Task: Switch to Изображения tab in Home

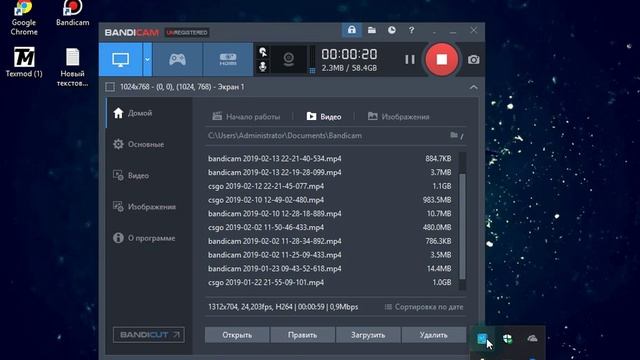Action: [x=398, y=117]
